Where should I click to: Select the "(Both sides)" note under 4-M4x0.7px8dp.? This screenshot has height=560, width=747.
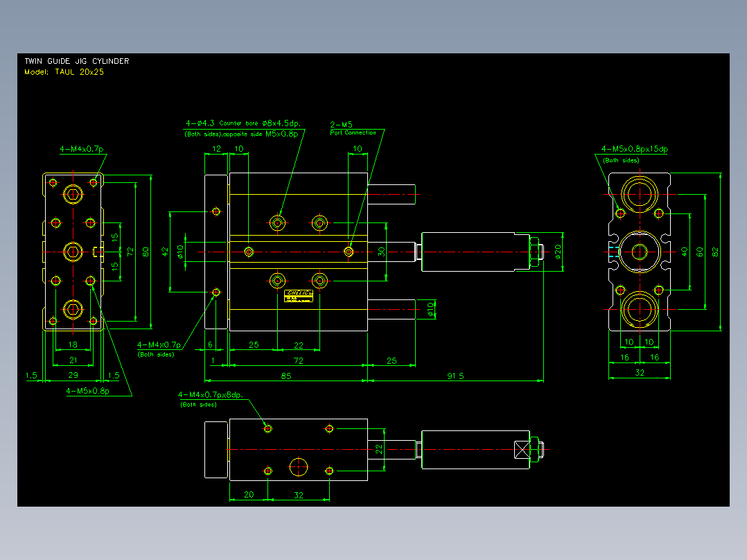tap(198, 405)
